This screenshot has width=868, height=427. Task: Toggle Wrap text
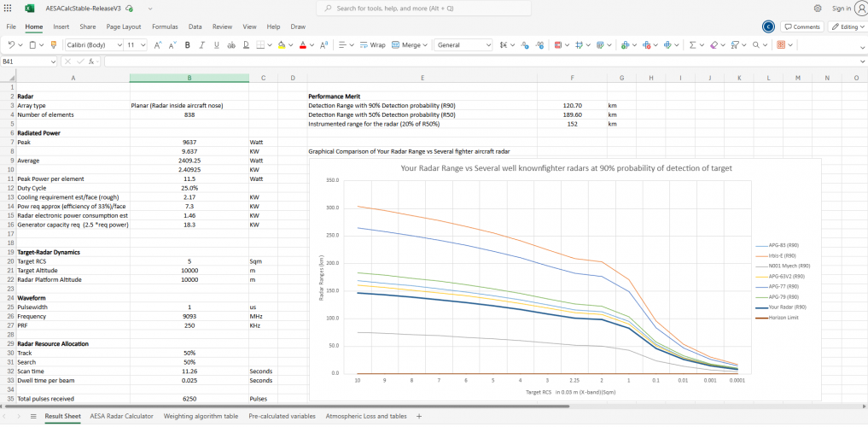pos(373,45)
